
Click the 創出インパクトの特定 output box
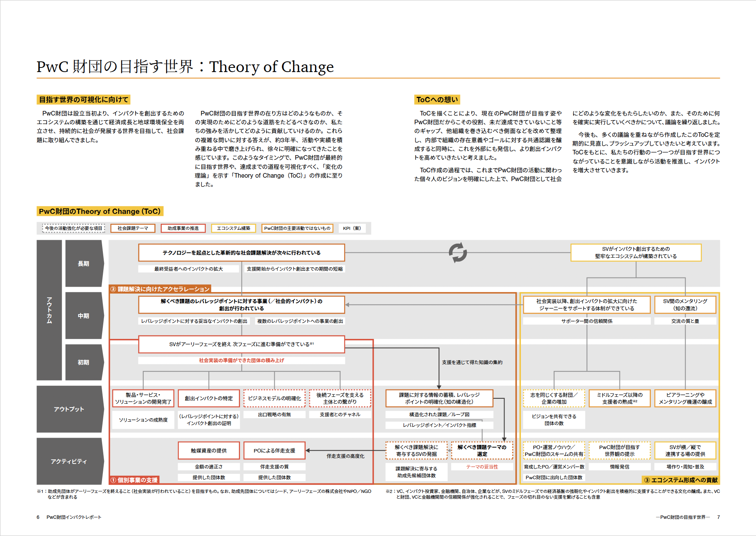point(209,398)
